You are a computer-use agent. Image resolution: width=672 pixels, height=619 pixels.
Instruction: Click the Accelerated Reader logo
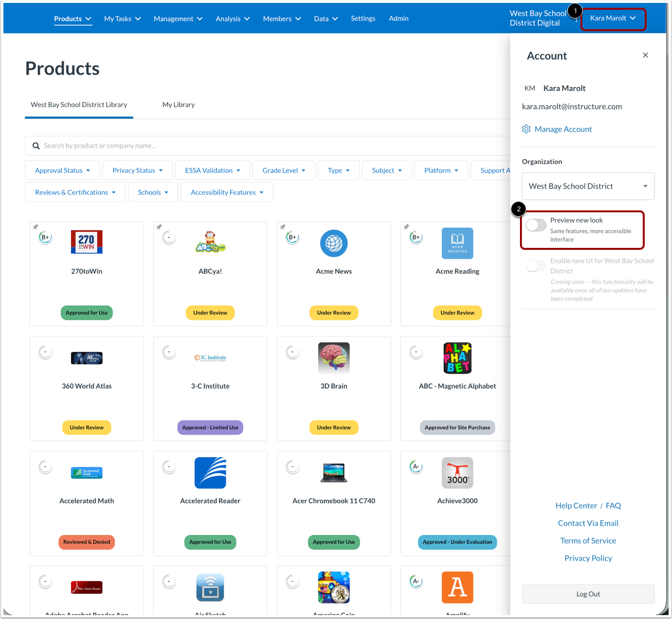(x=210, y=473)
